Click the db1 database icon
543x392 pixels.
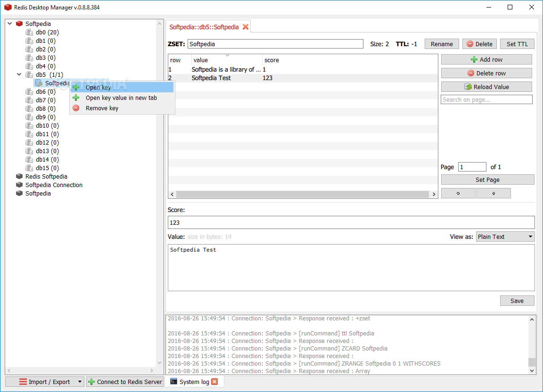(29, 41)
